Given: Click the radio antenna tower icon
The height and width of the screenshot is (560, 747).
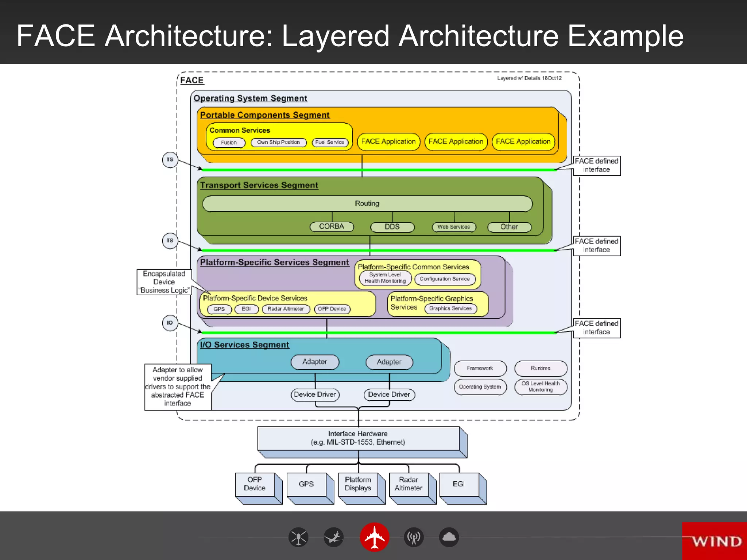Looking at the screenshot, I should [x=414, y=537].
